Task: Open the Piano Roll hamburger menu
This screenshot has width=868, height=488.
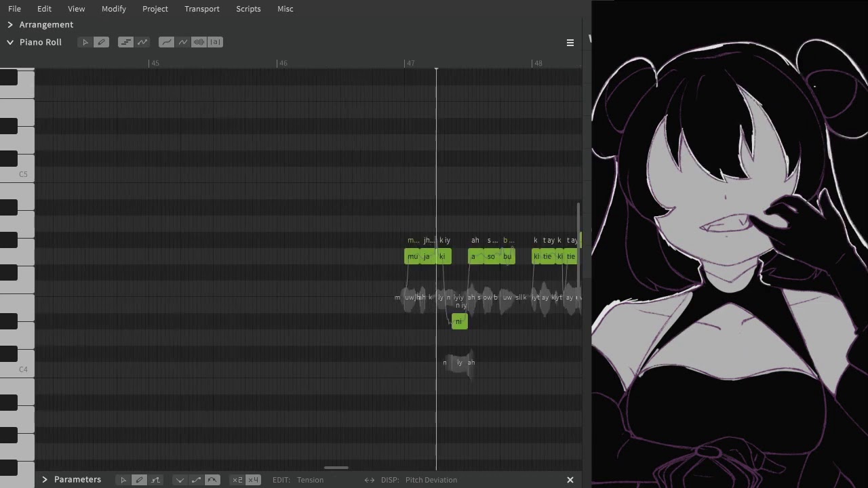Action: click(x=570, y=43)
